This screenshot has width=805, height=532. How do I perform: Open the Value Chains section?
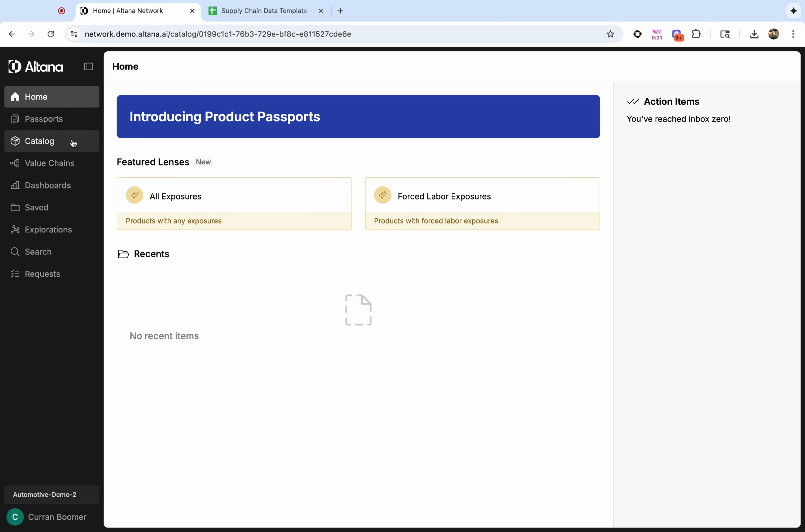point(49,163)
